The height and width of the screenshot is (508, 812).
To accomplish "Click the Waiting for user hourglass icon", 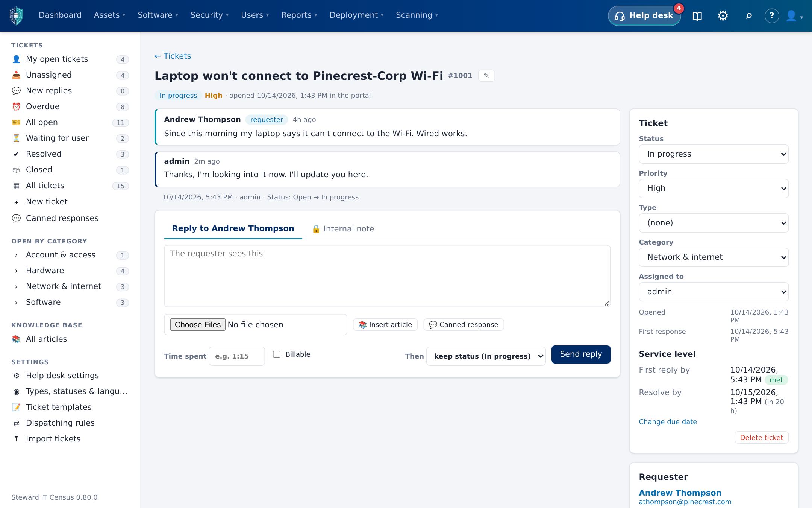I will tap(16, 138).
